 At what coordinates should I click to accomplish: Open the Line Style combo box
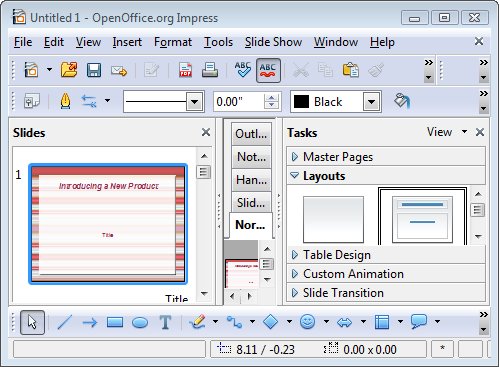coord(163,101)
